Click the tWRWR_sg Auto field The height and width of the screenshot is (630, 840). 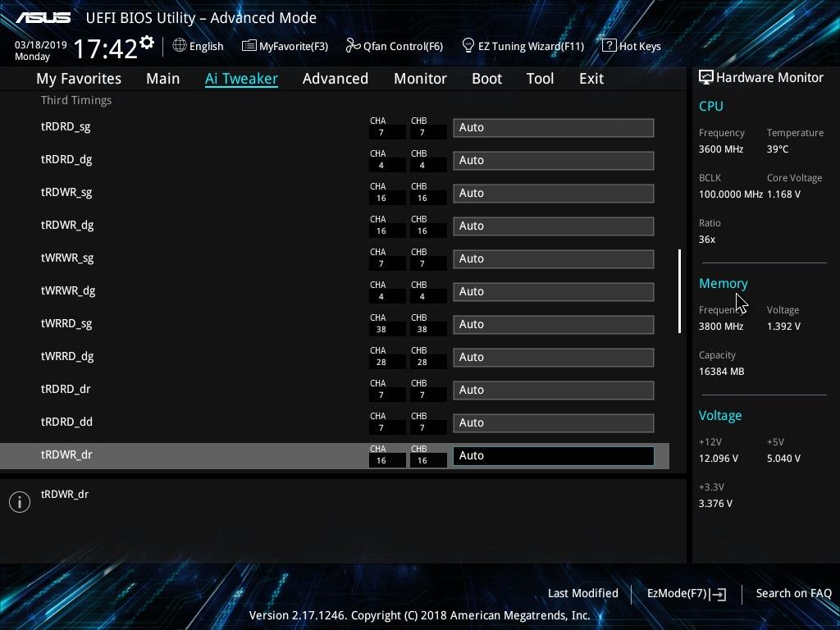[x=554, y=258]
